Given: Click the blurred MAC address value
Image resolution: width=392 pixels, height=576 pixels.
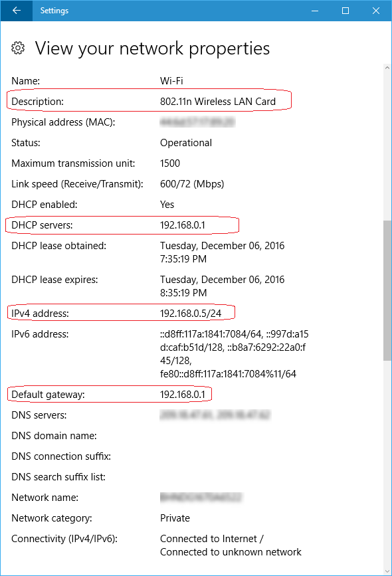Looking at the screenshot, I should coord(197,122).
